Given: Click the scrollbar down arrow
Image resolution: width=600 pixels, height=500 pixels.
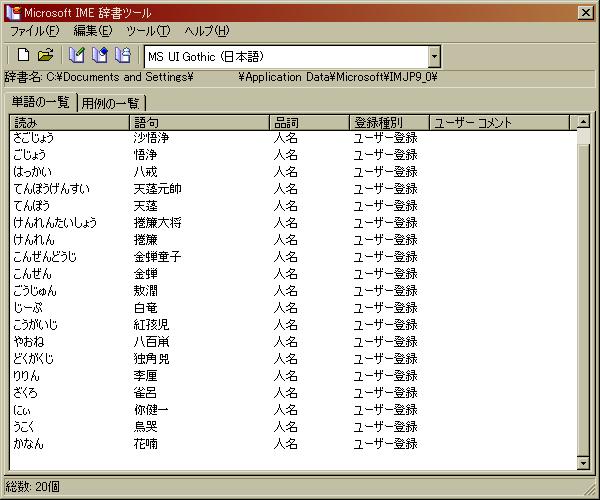Looking at the screenshot, I should coord(583,463).
